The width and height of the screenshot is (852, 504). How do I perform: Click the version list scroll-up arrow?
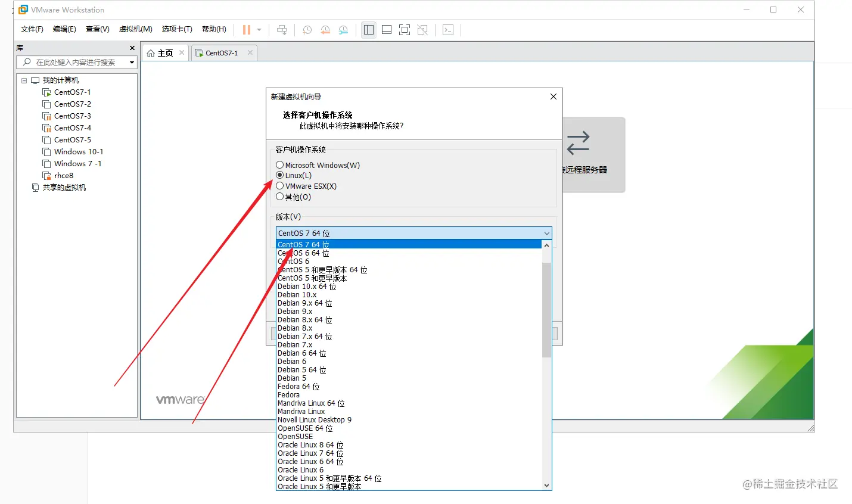click(x=546, y=245)
